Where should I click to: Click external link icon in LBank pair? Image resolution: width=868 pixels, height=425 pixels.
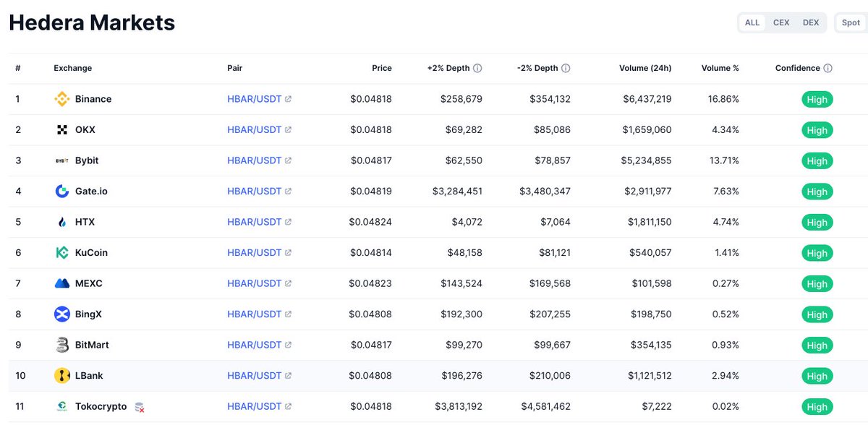pos(288,376)
